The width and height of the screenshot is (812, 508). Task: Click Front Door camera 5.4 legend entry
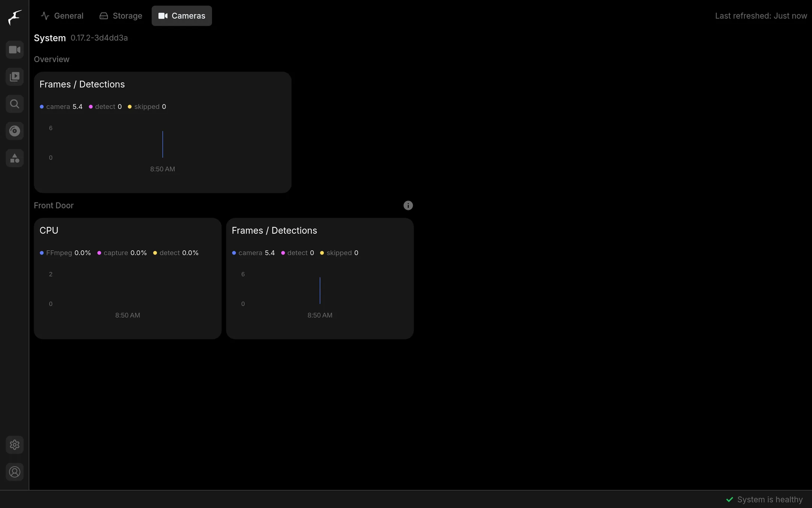click(253, 253)
